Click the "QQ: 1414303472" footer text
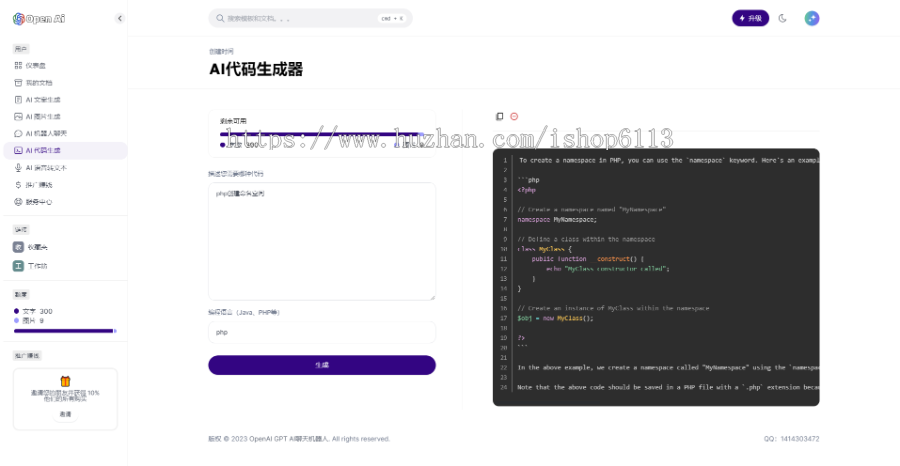Viewport: 900px width, 466px height. (792, 439)
